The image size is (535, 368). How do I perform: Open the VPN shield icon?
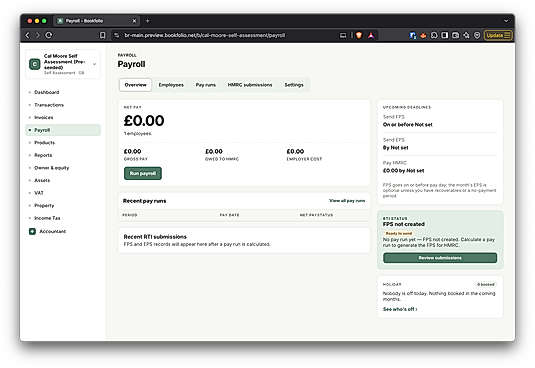(477, 35)
